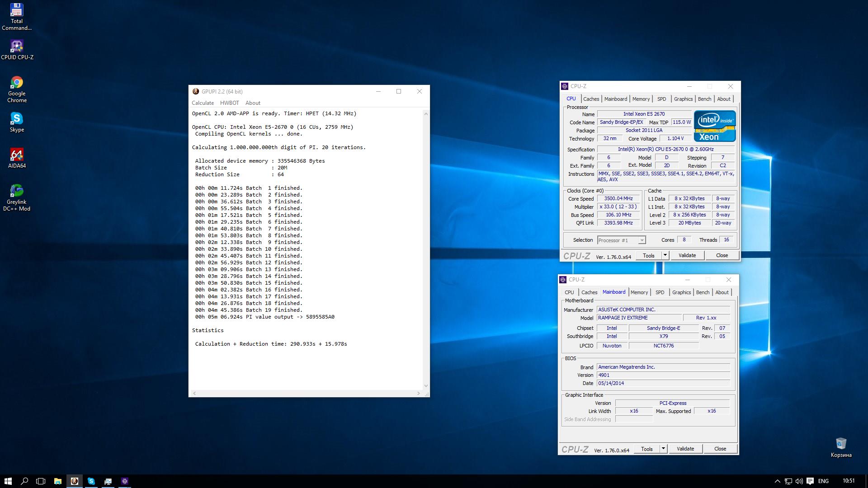Expand Tools dropdown arrow in upper CPU-Z

pyautogui.click(x=665, y=255)
